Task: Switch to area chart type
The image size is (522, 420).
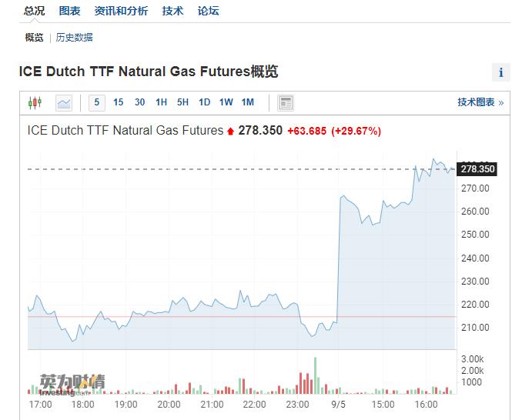Action: click(x=64, y=102)
